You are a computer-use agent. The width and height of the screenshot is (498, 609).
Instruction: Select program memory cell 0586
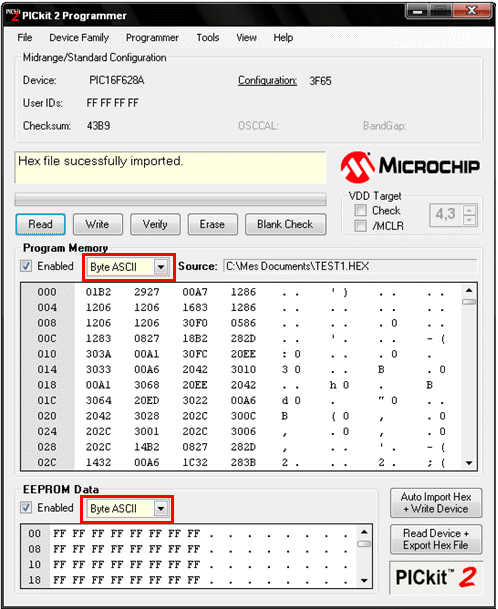[243, 323]
